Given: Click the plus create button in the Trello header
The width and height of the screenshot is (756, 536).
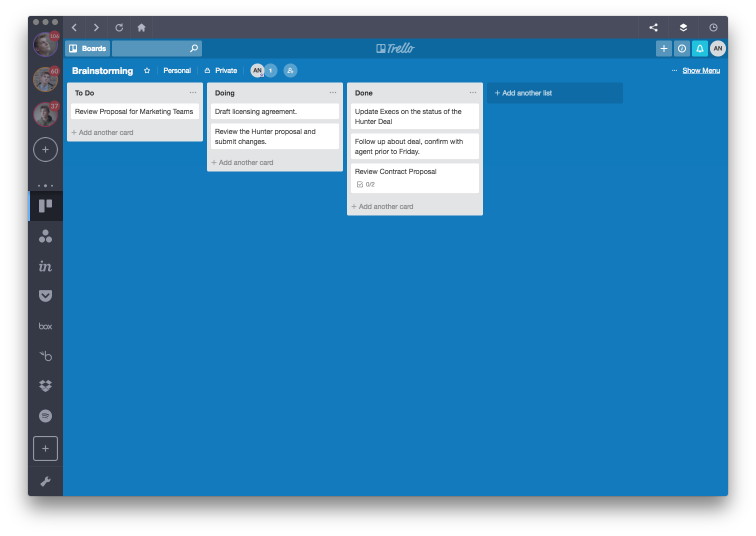Looking at the screenshot, I should pyautogui.click(x=664, y=48).
